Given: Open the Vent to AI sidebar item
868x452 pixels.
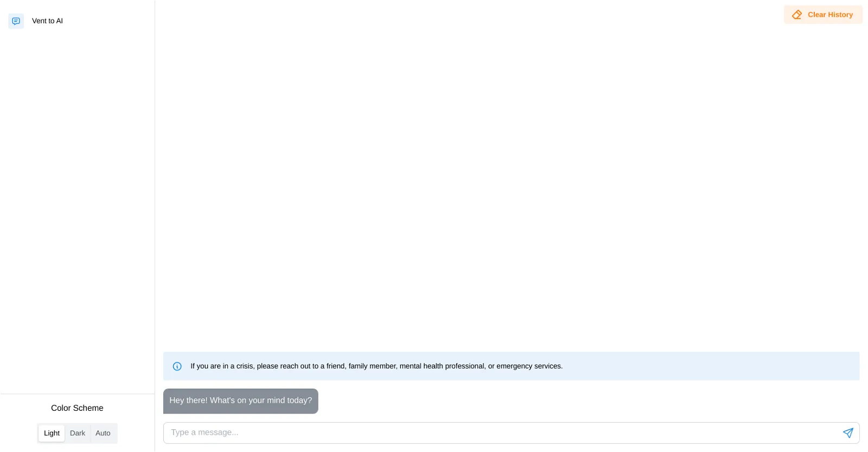Looking at the screenshot, I should coord(77,21).
